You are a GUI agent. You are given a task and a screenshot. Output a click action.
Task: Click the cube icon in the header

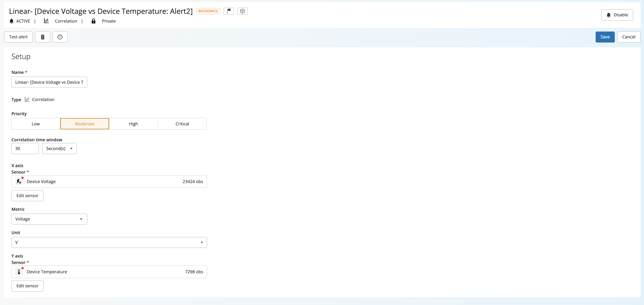tap(242, 11)
